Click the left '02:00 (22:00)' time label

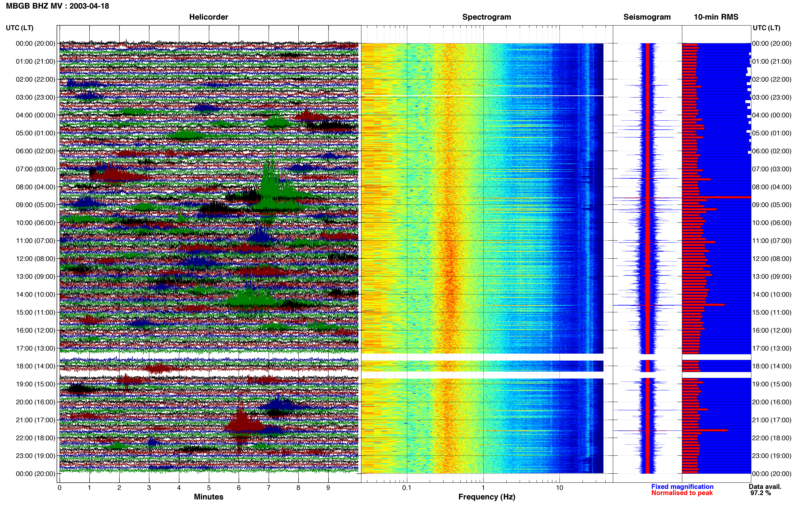coord(35,79)
